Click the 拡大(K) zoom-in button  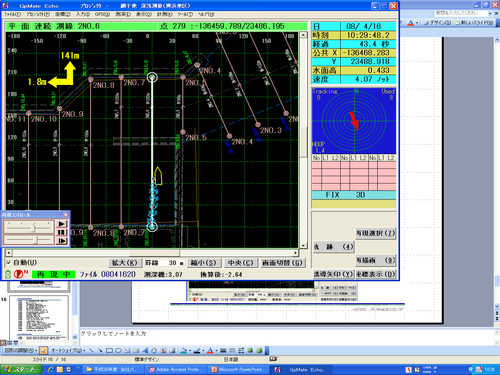click(124, 263)
